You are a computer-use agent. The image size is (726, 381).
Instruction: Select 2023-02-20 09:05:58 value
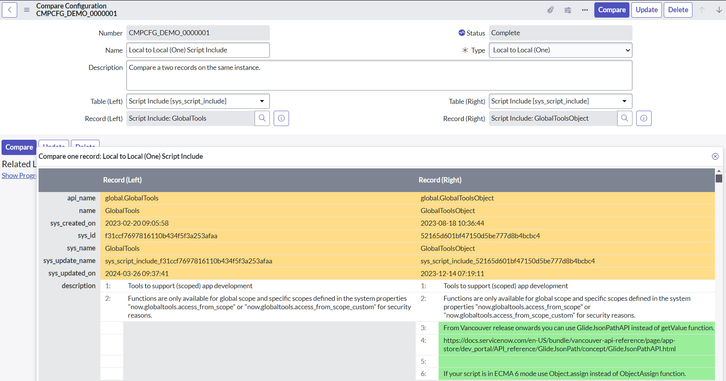click(137, 223)
